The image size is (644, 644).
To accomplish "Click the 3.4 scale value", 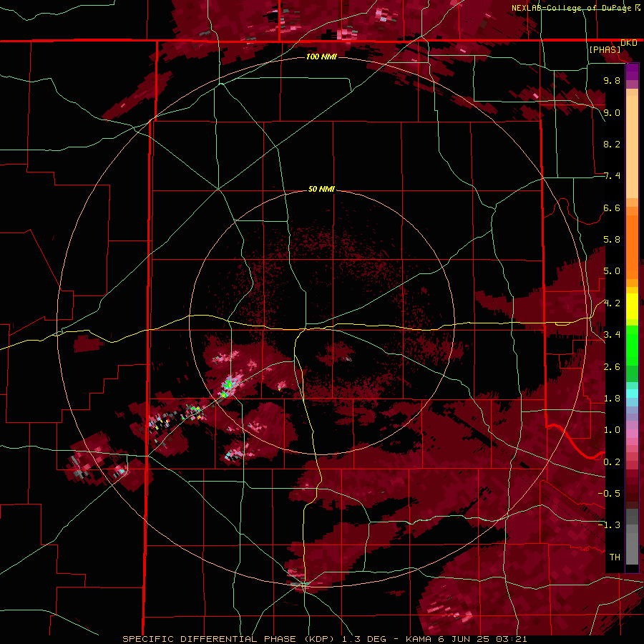I will tap(612, 335).
